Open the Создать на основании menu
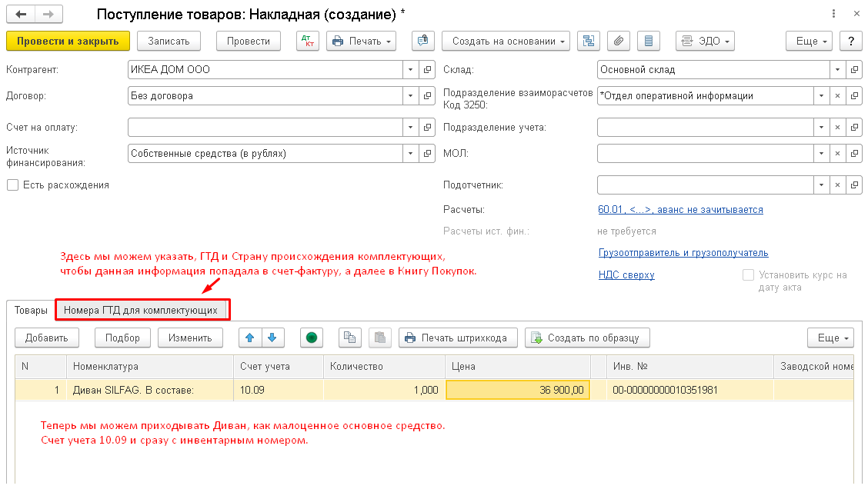The image size is (868, 489). coord(506,41)
